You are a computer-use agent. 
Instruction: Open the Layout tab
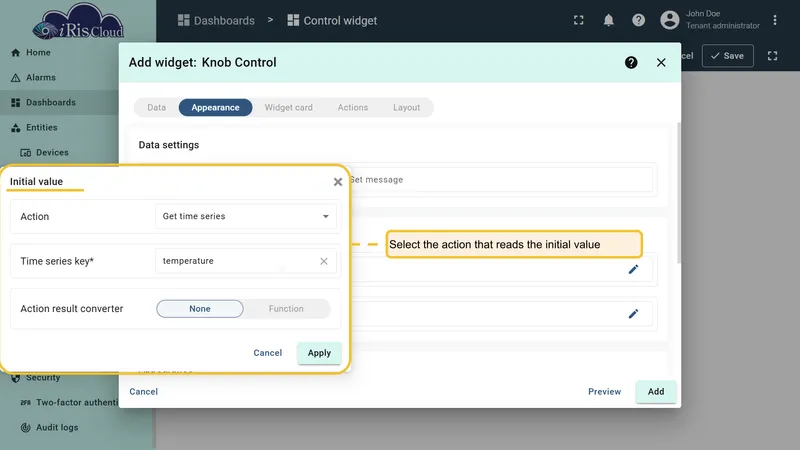[x=407, y=108]
